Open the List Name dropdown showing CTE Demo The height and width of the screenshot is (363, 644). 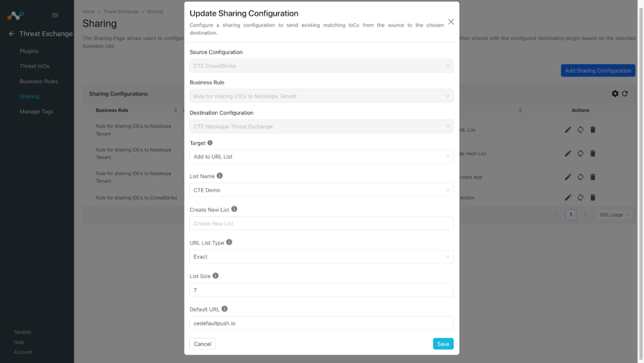coord(321,190)
